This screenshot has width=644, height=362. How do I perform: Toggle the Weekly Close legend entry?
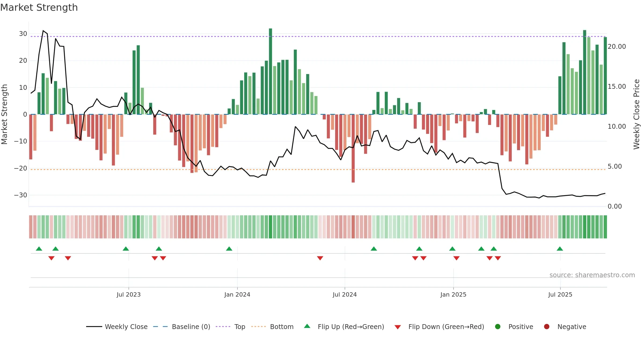[x=117, y=327]
